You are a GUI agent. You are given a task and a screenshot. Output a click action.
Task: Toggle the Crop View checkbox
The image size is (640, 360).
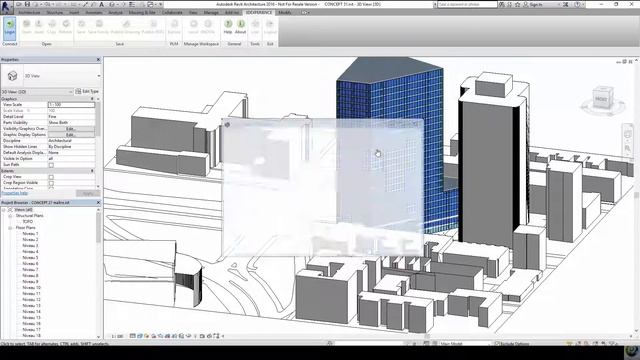coord(51,177)
